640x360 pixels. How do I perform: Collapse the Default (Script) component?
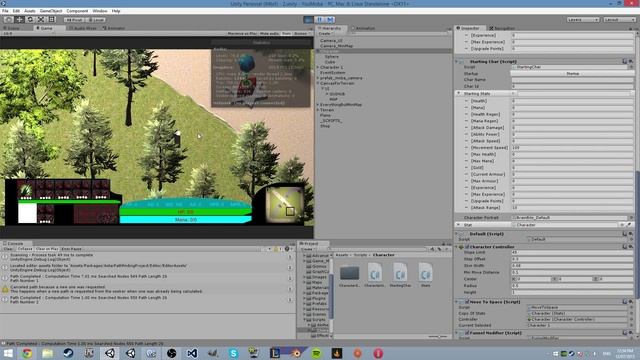coord(457,234)
